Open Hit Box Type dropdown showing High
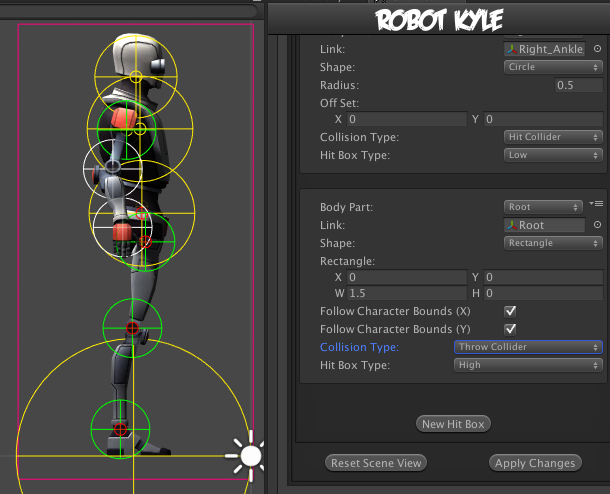 528,365
